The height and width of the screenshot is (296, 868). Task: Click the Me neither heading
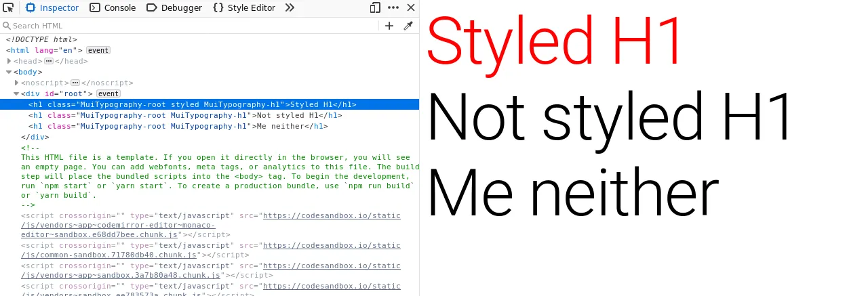click(x=572, y=193)
